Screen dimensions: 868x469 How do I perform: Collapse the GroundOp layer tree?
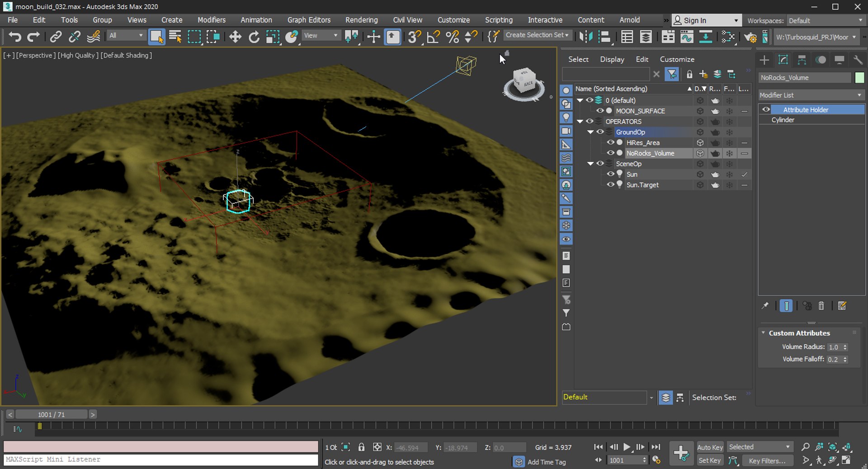pyautogui.click(x=590, y=132)
